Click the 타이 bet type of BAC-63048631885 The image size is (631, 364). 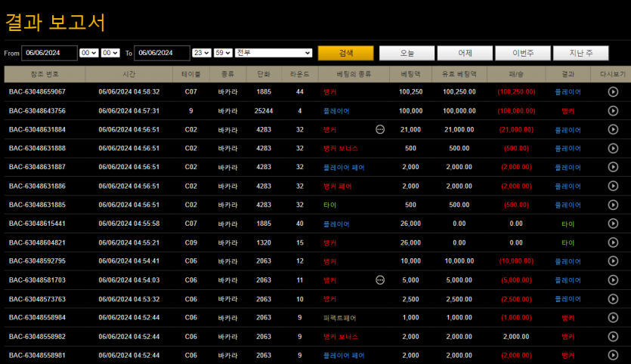point(329,205)
